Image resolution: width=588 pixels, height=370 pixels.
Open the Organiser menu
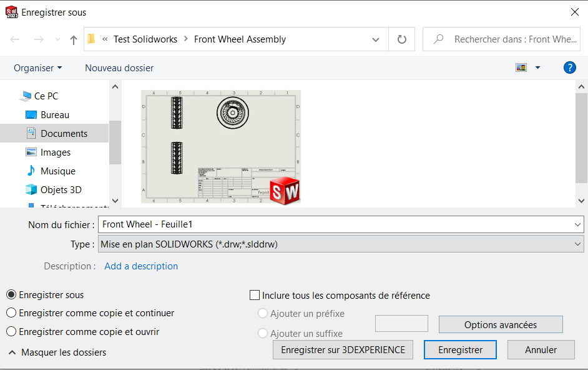37,67
